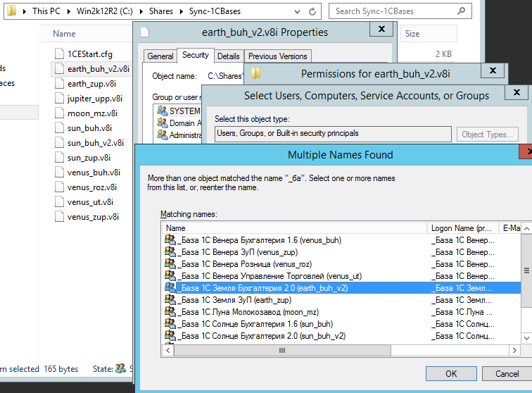Expand the arrow after This PC in path
This screenshot has height=393, width=532.
(69, 11)
